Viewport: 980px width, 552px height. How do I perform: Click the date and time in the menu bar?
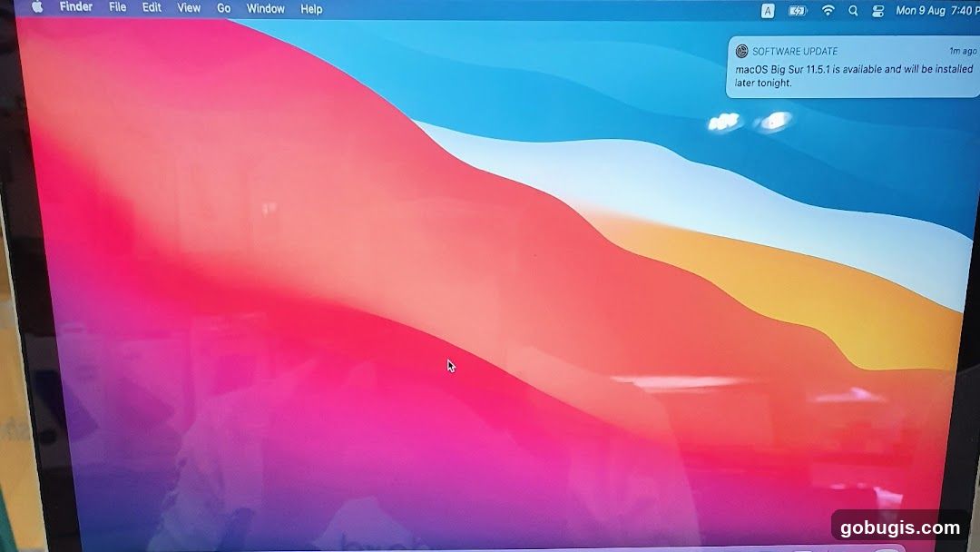937,11
